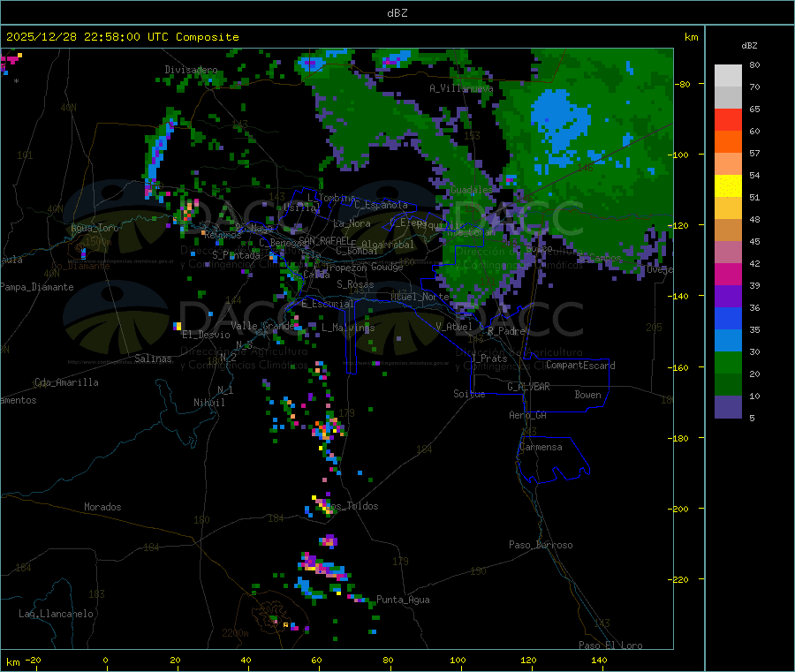Click the '2025/12/28 22:58:00 UTC Composite' timestamp
795x672 pixels.
tap(122, 37)
